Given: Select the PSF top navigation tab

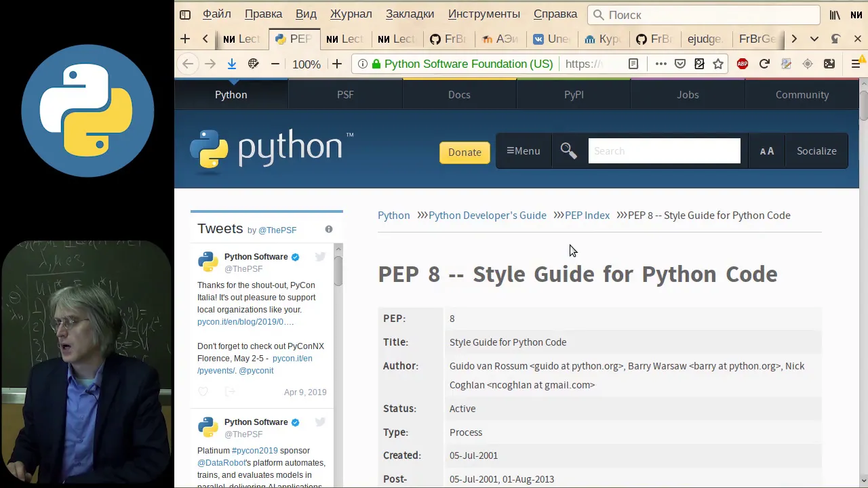Looking at the screenshot, I should point(345,95).
